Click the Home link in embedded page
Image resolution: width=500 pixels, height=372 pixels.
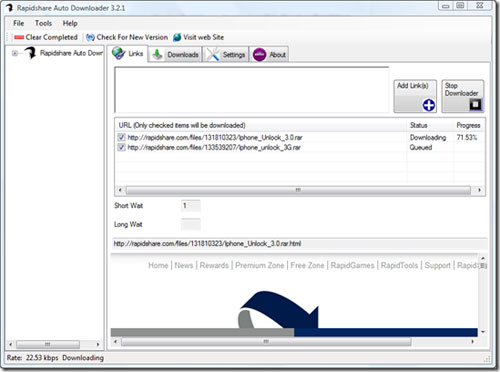click(158, 265)
